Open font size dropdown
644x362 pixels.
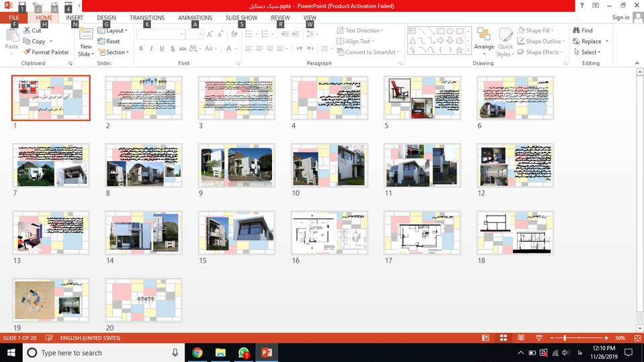(x=200, y=34)
